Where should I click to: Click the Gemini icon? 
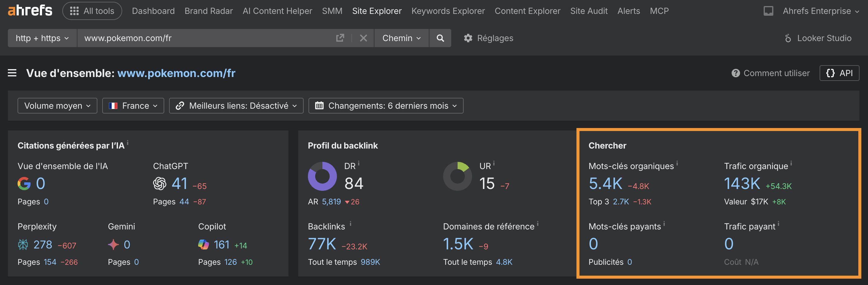point(113,245)
